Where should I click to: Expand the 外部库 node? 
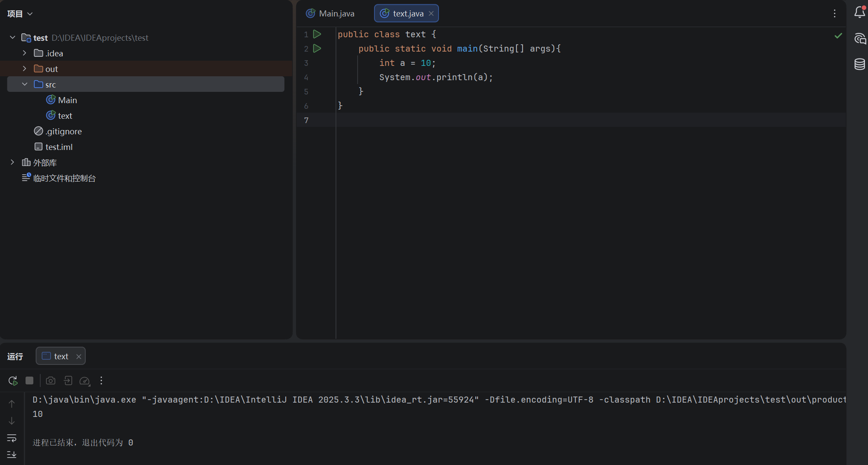(x=13, y=163)
